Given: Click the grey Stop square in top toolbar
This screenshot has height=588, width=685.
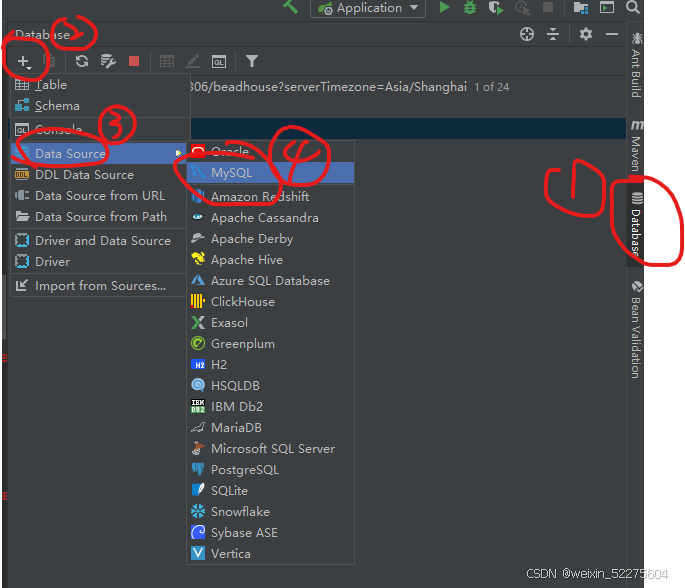Looking at the screenshot, I should [548, 7].
